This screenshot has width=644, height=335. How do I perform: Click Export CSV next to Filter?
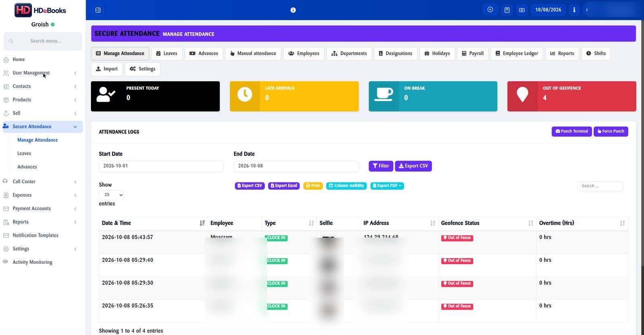click(413, 166)
